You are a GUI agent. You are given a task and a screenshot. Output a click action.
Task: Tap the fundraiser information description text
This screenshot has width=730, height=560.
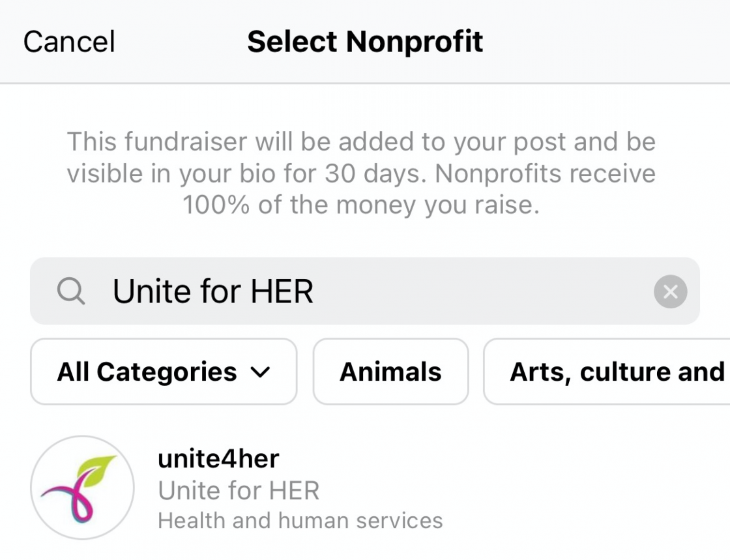click(x=361, y=173)
